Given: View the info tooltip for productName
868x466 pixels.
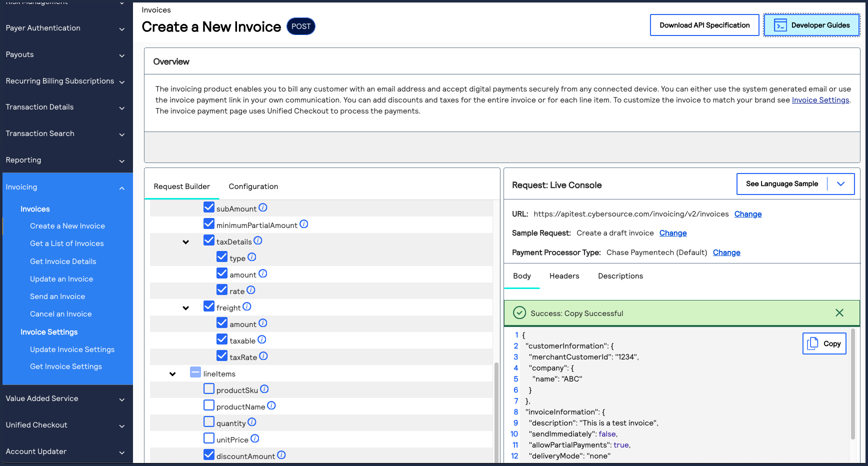Looking at the screenshot, I should point(271,405).
